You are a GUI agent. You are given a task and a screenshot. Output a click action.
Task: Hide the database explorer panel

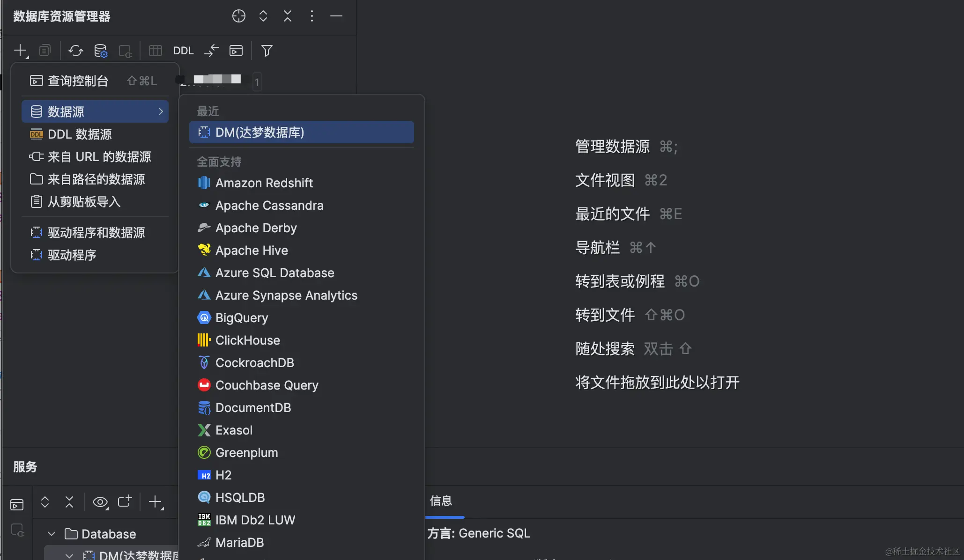[x=336, y=16]
